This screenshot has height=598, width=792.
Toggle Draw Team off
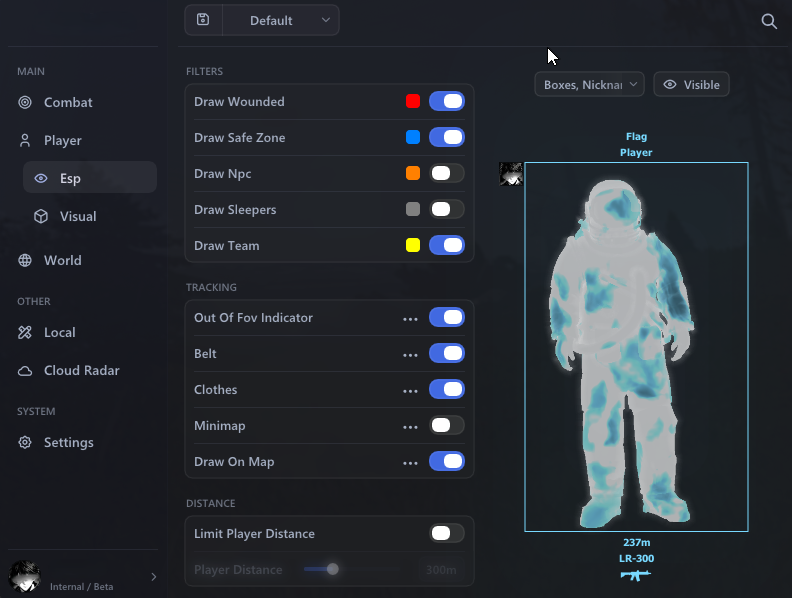447,245
